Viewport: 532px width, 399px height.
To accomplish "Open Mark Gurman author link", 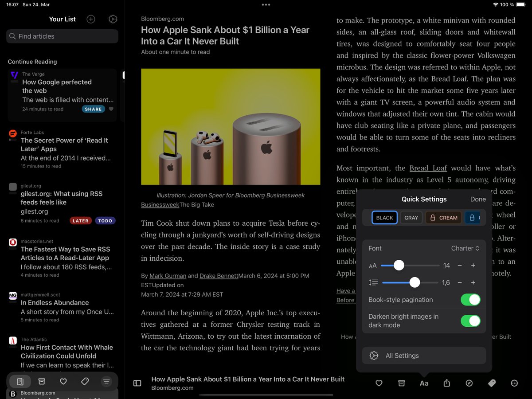I will coord(168,276).
